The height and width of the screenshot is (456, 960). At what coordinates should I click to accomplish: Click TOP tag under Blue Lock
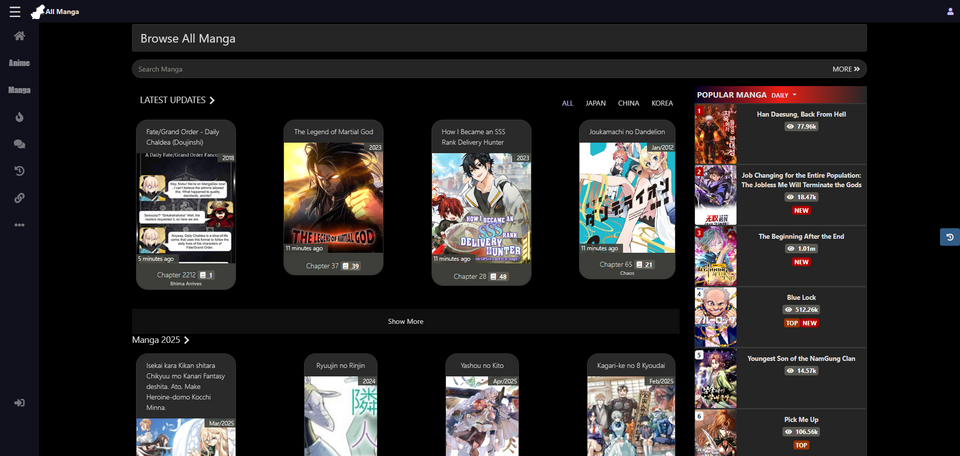pyautogui.click(x=792, y=323)
